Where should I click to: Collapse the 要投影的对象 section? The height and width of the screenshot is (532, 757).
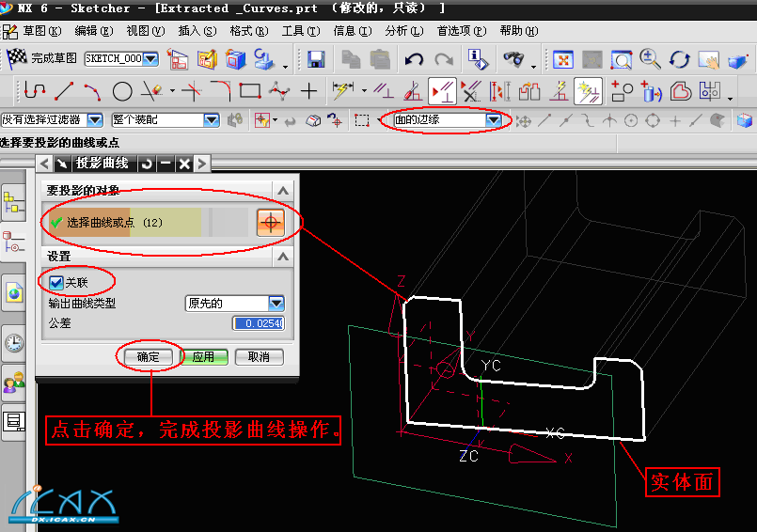click(283, 190)
